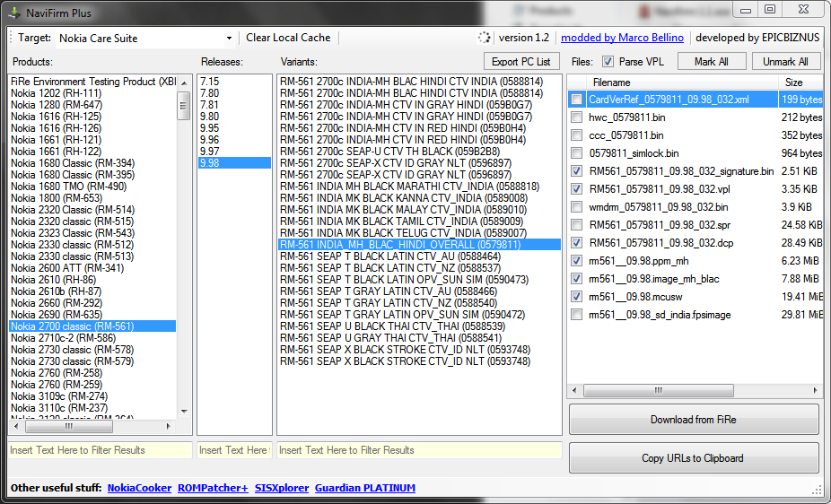Select product Nokia 1280 (RM-647)
Viewport: 831px width, 504px height.
pos(92,105)
